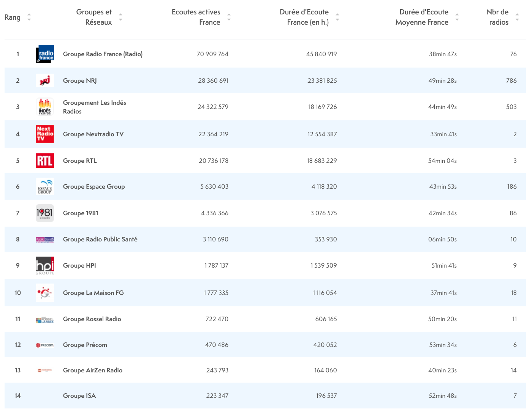Click the Next Radio TV logo
Viewport: 532px width, 413px height.
pyautogui.click(x=45, y=134)
